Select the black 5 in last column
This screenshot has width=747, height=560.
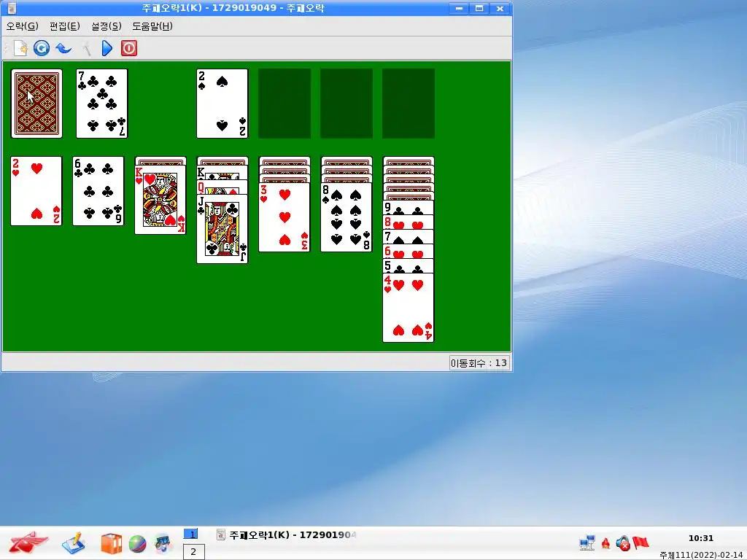pos(409,265)
